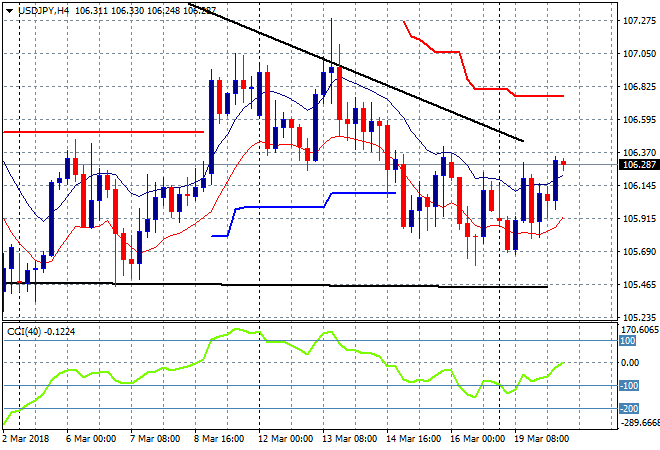
Task: Select the CCI 0.00 level label
Action: [630, 363]
